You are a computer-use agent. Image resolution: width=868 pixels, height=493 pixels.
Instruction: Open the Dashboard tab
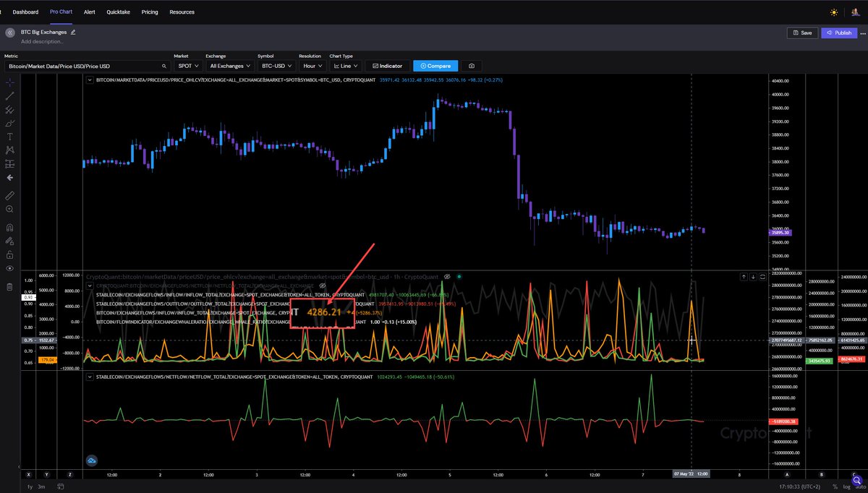(x=25, y=12)
